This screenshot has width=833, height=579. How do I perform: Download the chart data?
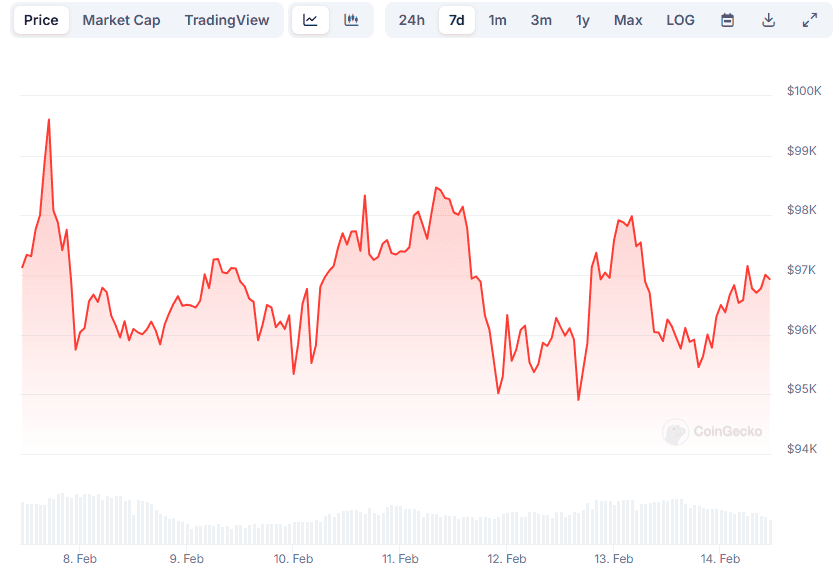pyautogui.click(x=768, y=20)
